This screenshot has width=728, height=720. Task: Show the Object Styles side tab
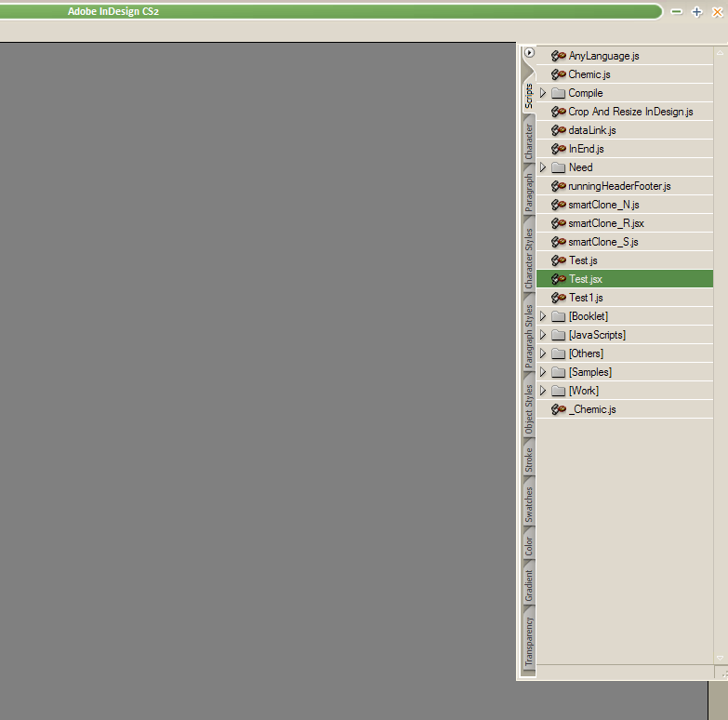(529, 409)
